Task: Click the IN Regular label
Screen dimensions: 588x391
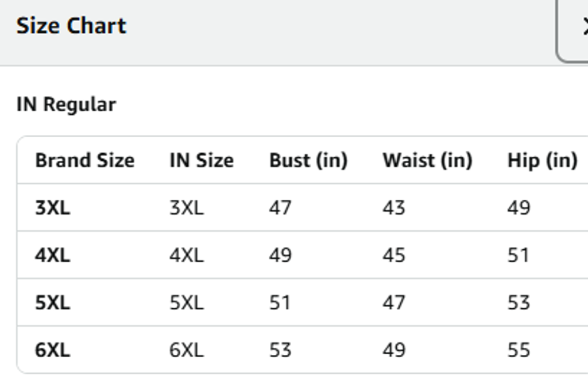Action: coord(66,104)
